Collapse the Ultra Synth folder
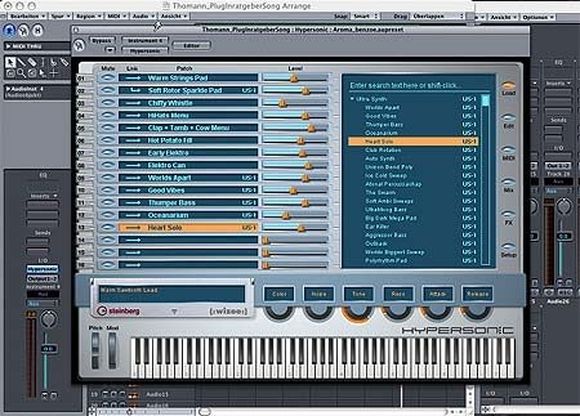 pos(352,99)
